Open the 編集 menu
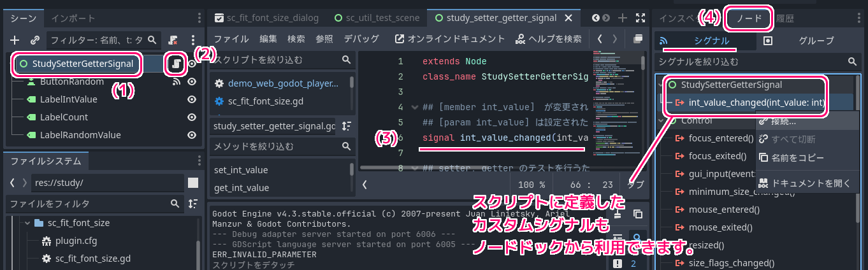The height and width of the screenshot is (270, 868). pos(268,39)
